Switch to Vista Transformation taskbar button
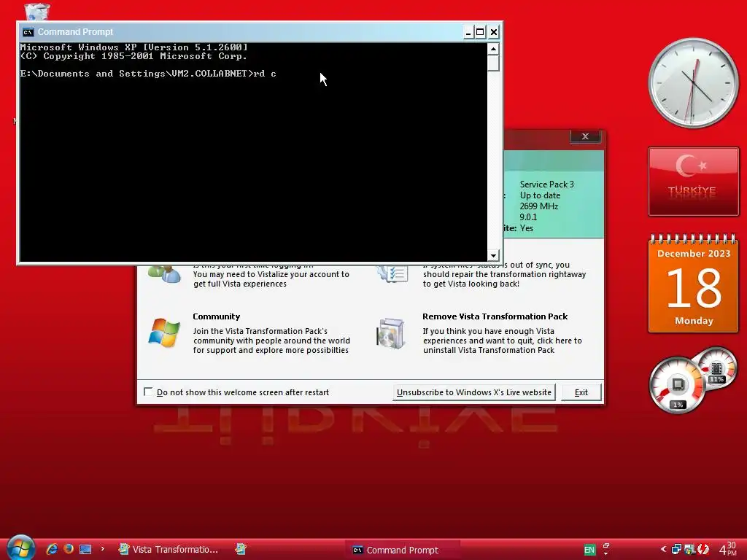 click(x=169, y=549)
